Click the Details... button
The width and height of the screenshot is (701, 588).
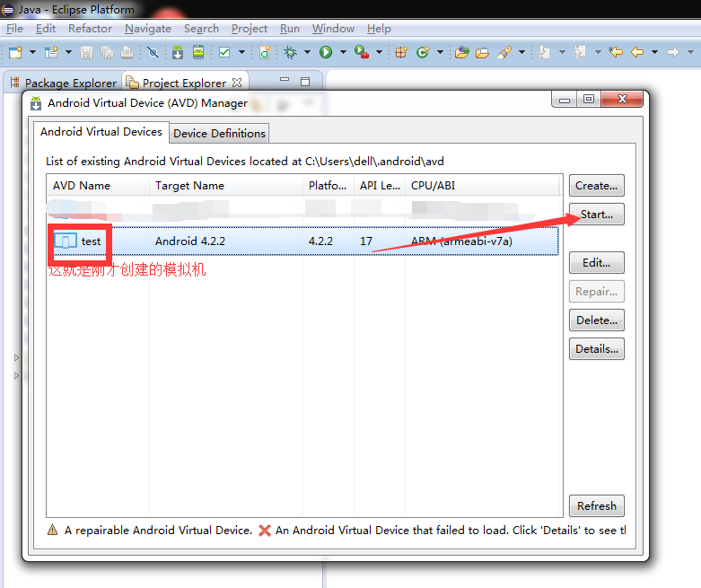click(x=596, y=349)
